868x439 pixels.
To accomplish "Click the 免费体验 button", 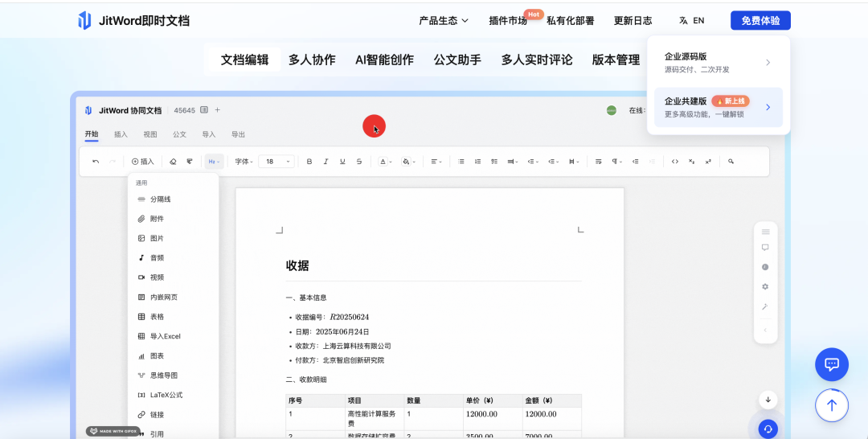I will 760,20.
